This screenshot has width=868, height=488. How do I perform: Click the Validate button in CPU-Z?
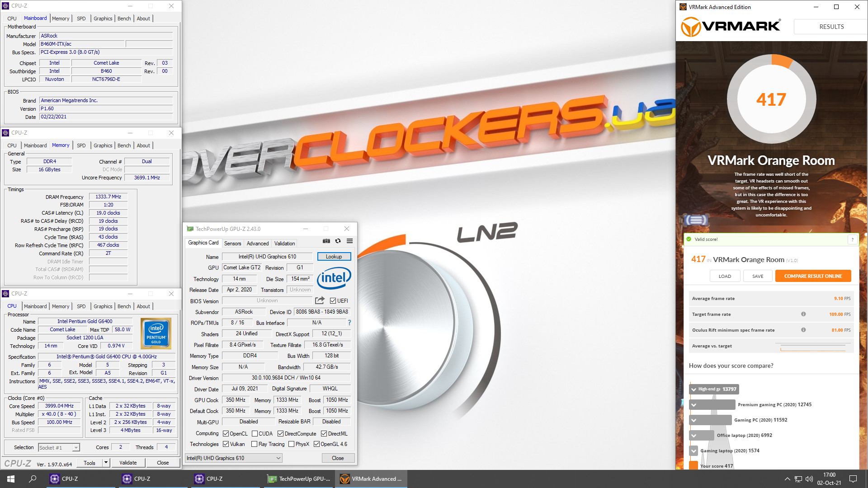(x=128, y=462)
